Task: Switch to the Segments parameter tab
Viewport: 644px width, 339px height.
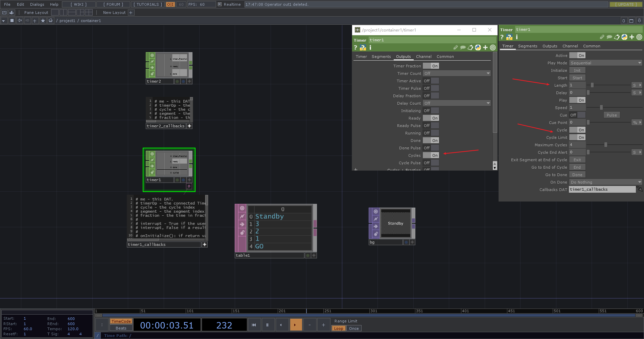Action: tap(528, 46)
